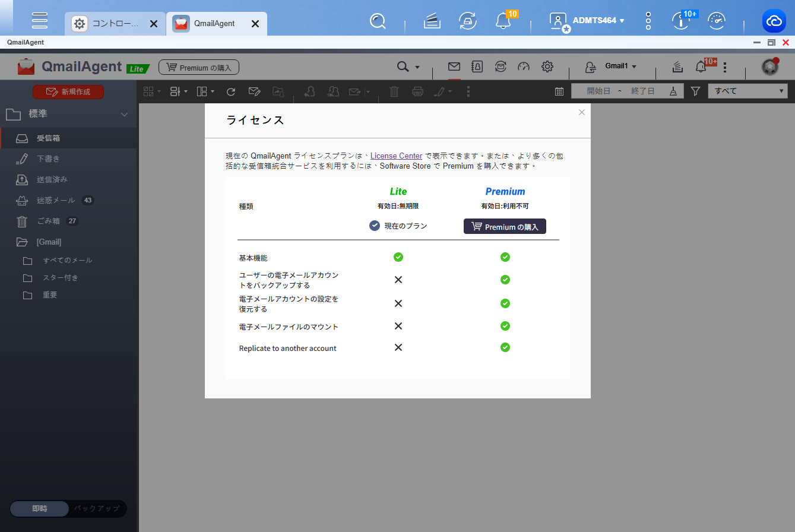Image resolution: width=795 pixels, height=532 pixels.
Task: Click the refresh mail icon
Action: click(231, 91)
